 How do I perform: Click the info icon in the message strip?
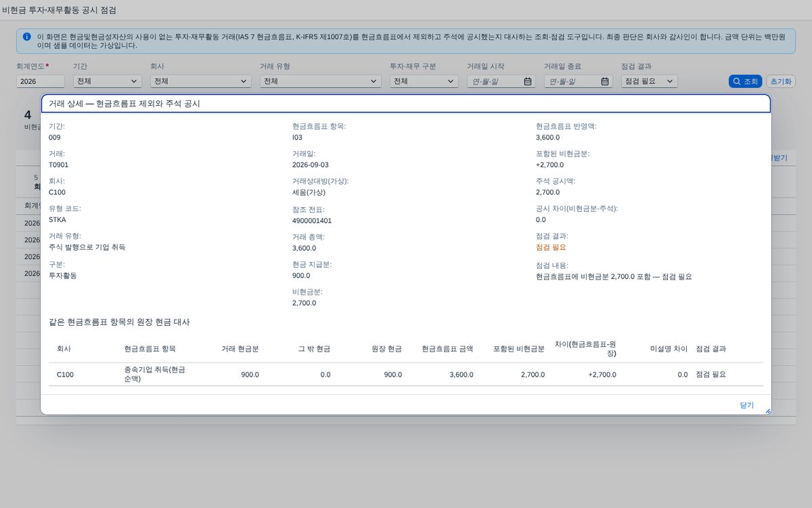(x=26, y=37)
